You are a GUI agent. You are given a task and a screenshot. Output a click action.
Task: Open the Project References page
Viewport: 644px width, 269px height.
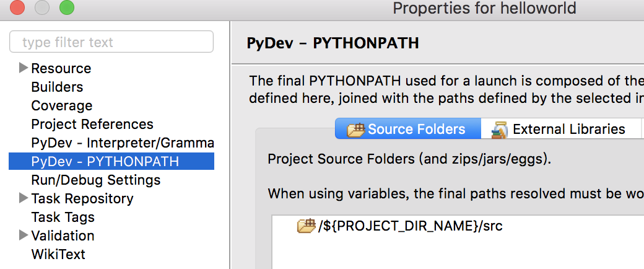[92, 124]
